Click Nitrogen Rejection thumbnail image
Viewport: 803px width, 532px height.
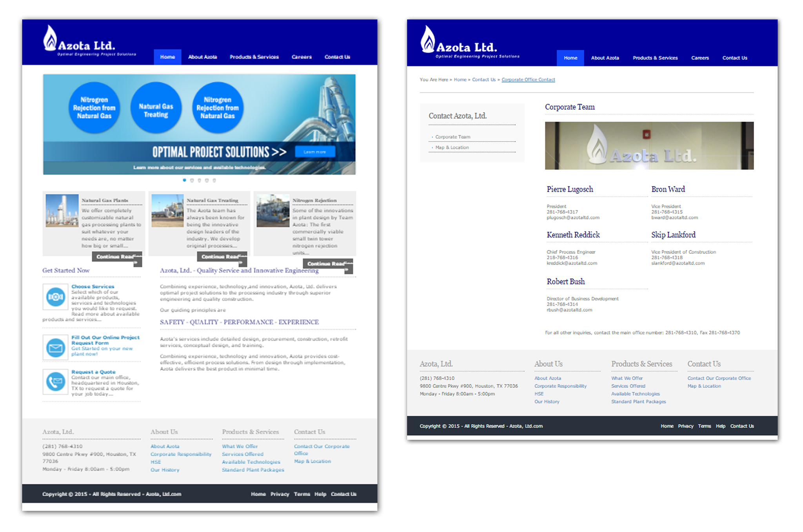pos(273,211)
